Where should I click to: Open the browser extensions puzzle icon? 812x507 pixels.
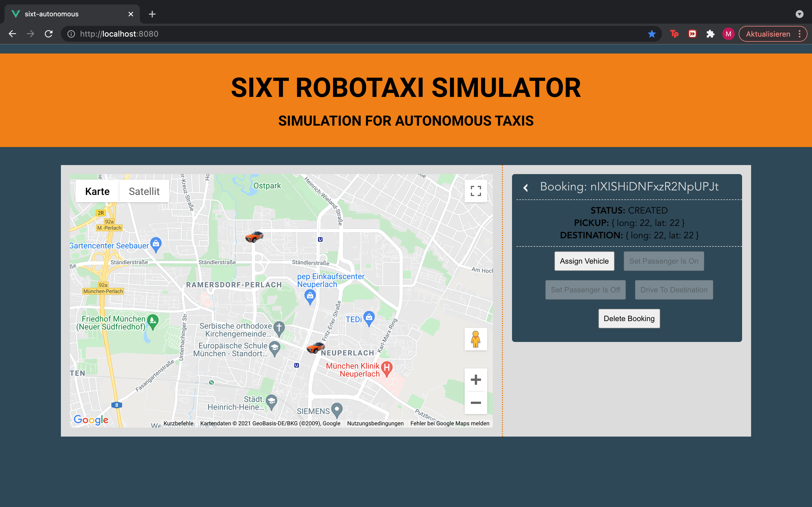coord(710,34)
